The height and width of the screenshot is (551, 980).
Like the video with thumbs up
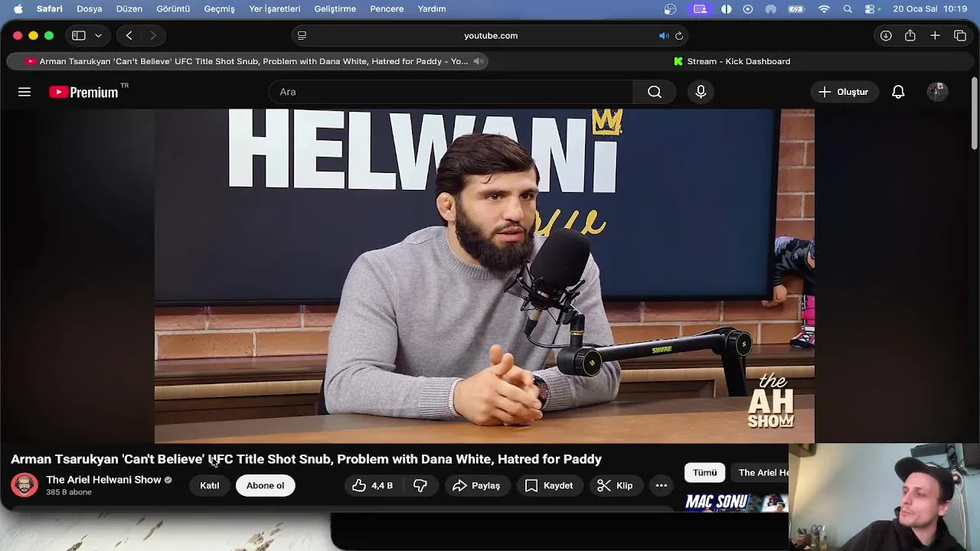[373, 485]
